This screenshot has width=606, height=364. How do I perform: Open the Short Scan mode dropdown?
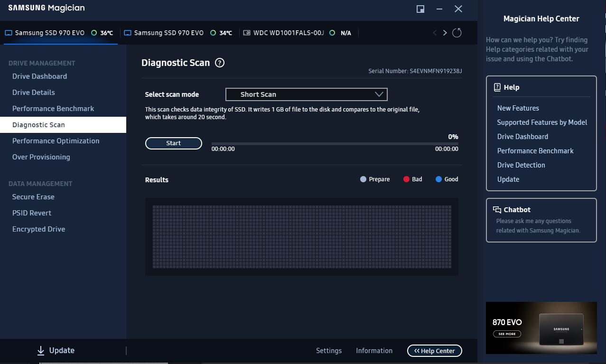coord(307,94)
